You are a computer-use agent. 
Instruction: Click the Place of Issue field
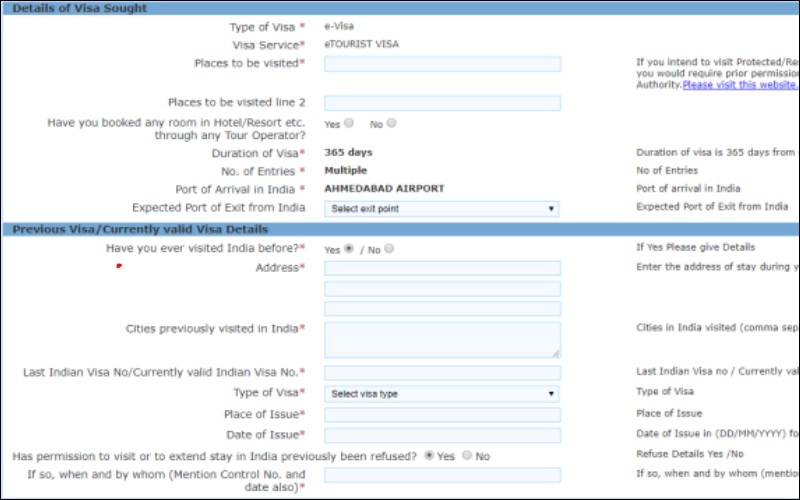[x=442, y=414]
